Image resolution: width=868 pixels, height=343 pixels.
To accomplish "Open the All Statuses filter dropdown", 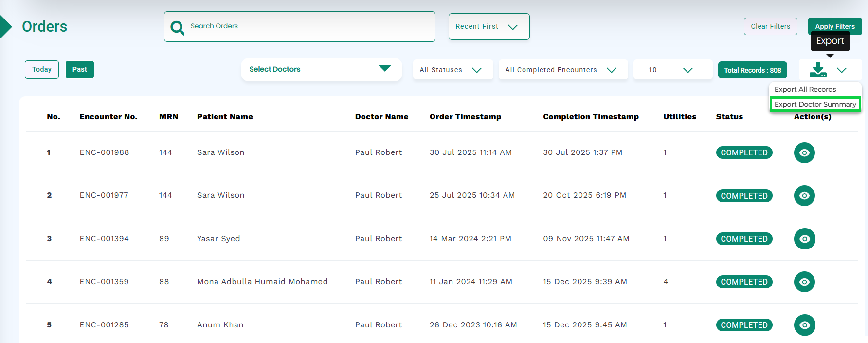I will coord(452,70).
